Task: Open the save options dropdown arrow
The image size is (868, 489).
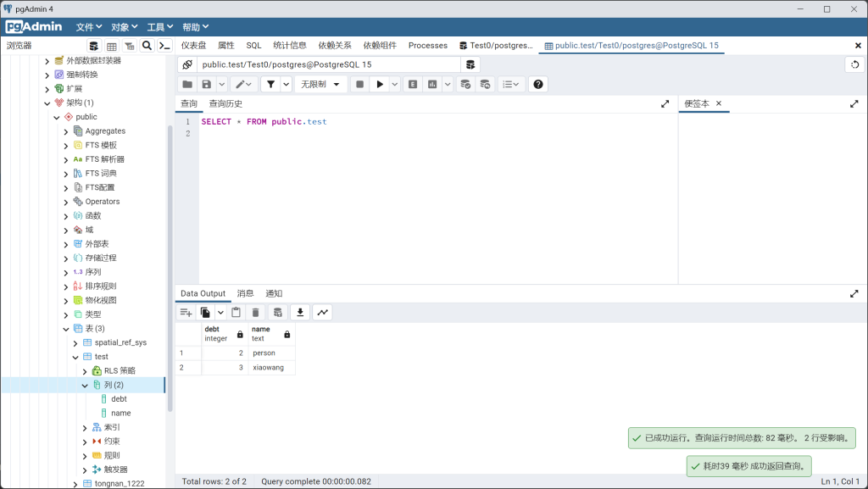Action: click(221, 84)
